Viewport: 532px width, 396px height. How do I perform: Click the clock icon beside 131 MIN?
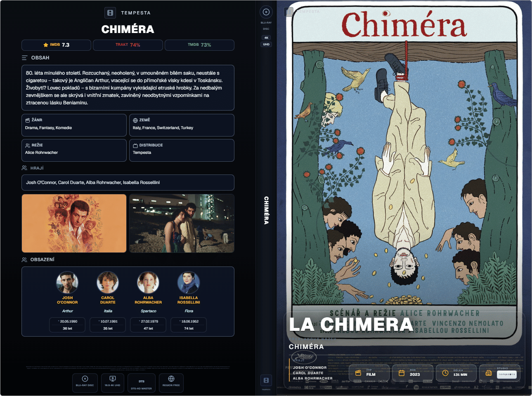[445, 373]
